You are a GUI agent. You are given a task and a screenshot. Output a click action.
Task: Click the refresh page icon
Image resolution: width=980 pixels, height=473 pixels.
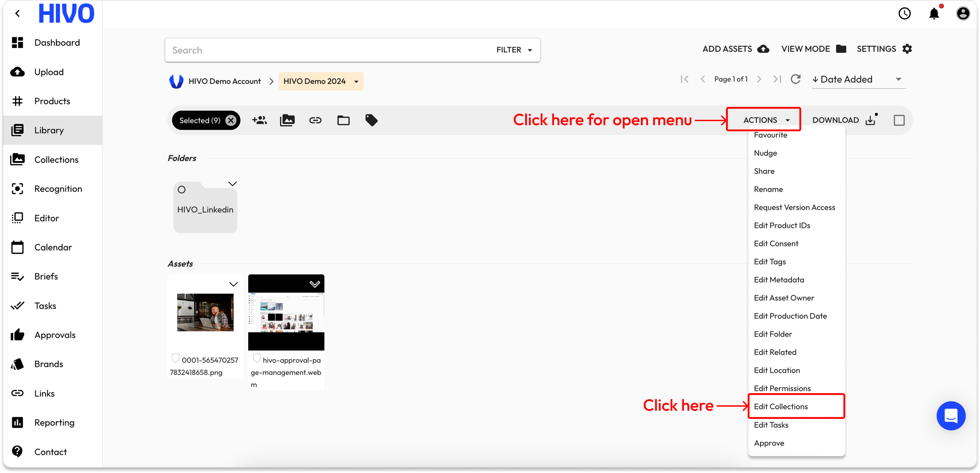coord(795,79)
